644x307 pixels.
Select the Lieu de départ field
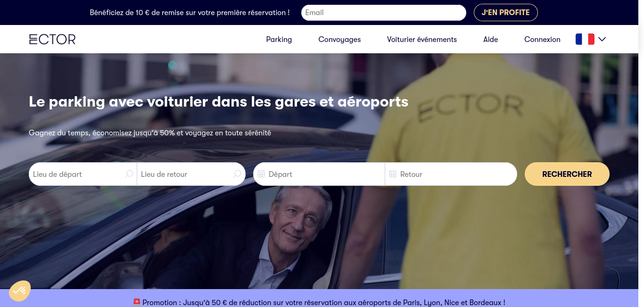(x=83, y=174)
